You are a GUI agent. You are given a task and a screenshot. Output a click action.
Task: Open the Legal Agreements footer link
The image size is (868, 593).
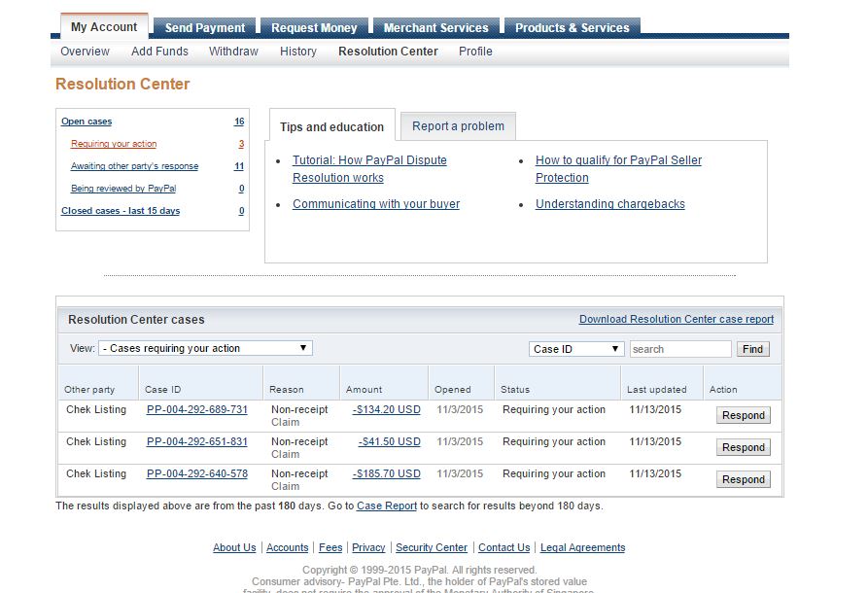click(583, 547)
